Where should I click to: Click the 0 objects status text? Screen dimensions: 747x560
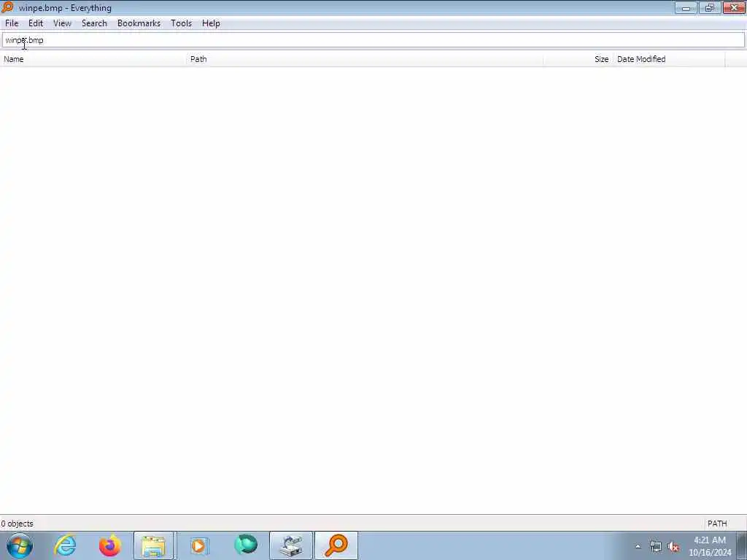pos(18,524)
